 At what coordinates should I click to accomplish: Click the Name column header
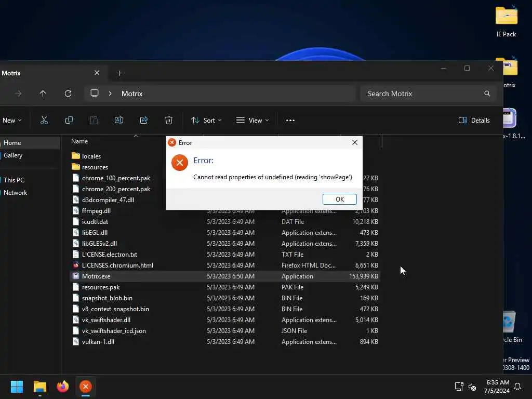pyautogui.click(x=79, y=141)
